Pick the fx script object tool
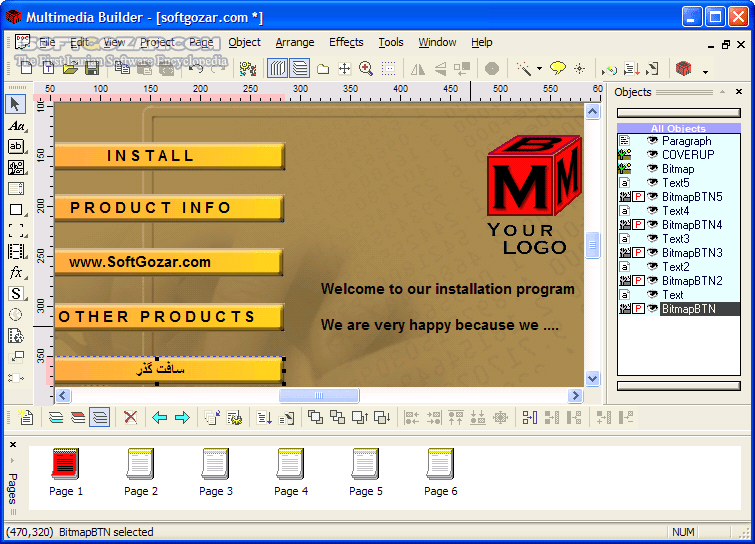 [x=16, y=272]
